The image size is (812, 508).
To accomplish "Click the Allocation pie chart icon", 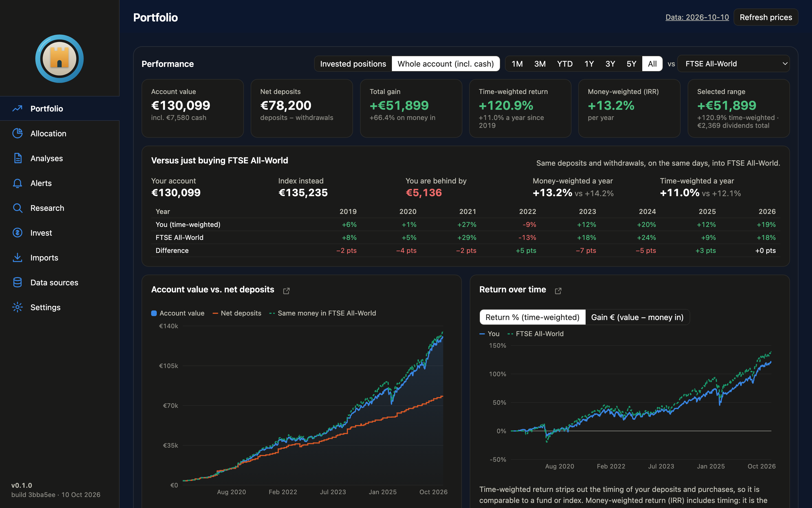I will 17,133.
